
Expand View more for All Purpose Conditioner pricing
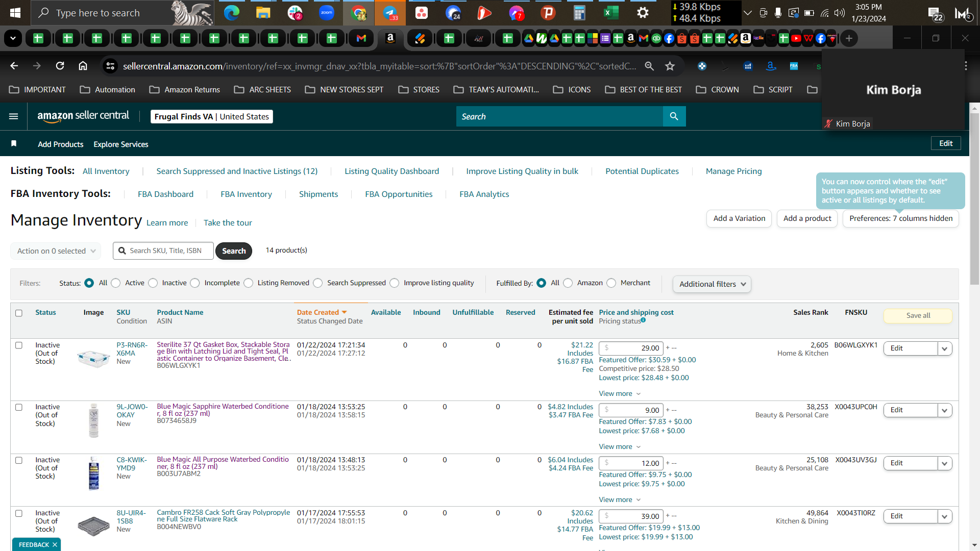coord(620,499)
